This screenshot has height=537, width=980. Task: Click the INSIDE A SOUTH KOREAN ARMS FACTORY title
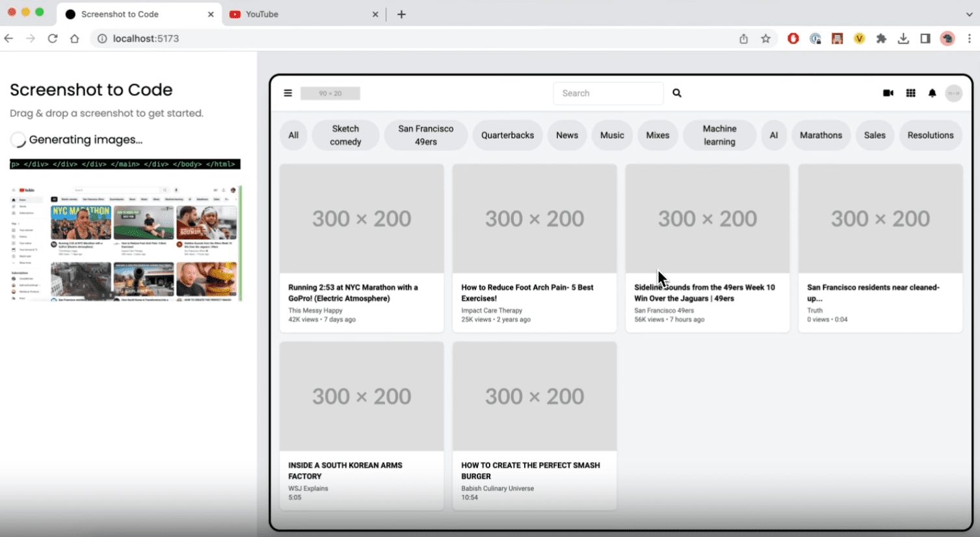pos(345,471)
